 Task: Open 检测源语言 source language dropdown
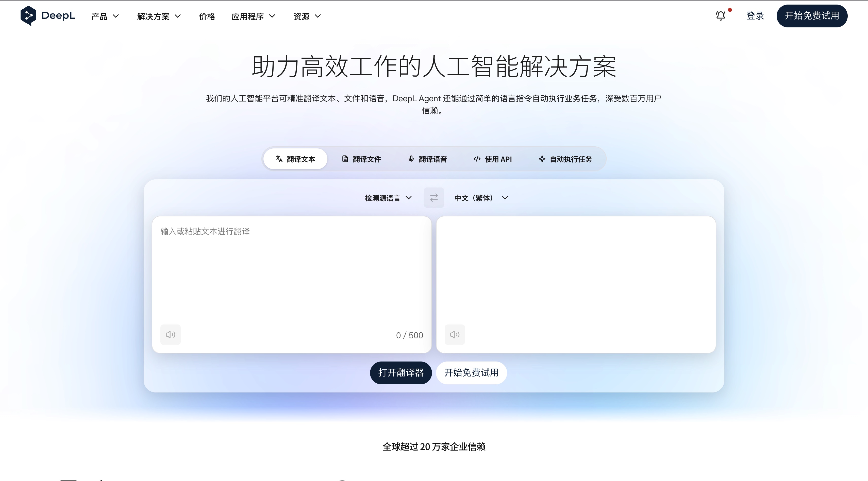[388, 198]
